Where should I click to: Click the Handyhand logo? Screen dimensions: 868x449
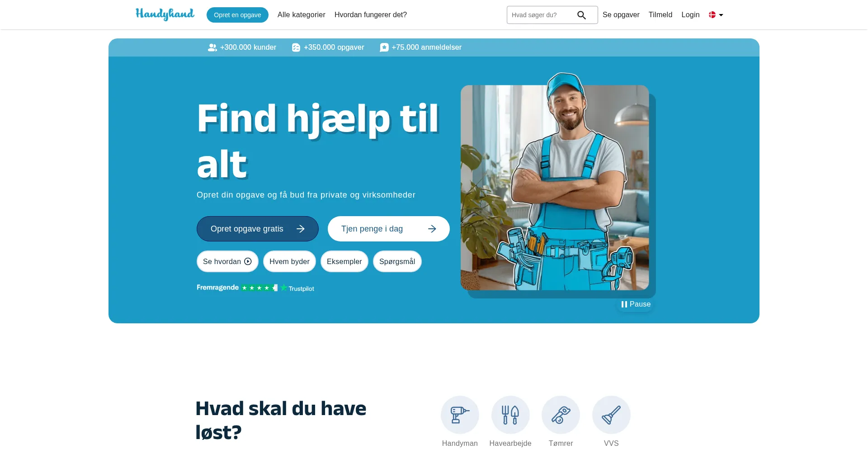(165, 14)
